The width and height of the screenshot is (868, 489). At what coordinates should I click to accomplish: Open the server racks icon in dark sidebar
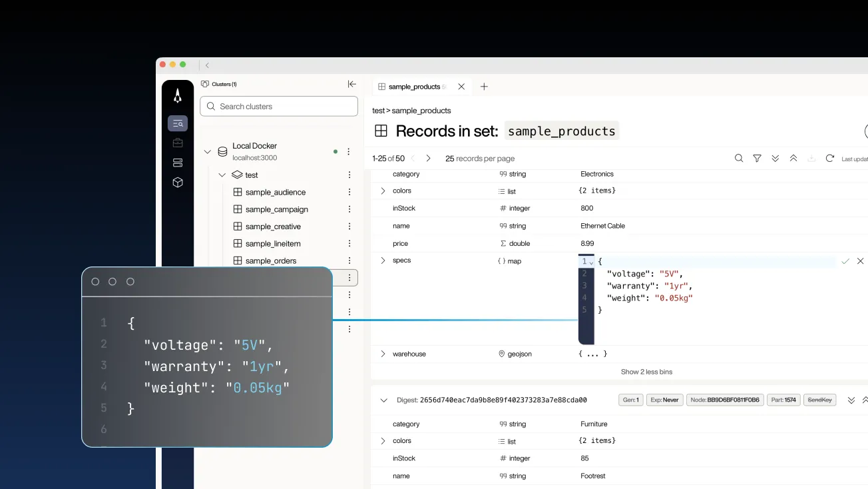point(177,162)
